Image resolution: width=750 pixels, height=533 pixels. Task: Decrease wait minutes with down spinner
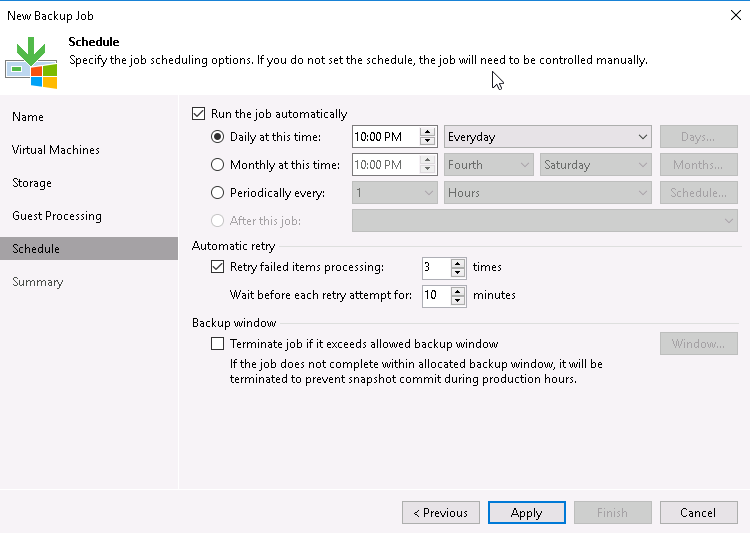pos(458,300)
